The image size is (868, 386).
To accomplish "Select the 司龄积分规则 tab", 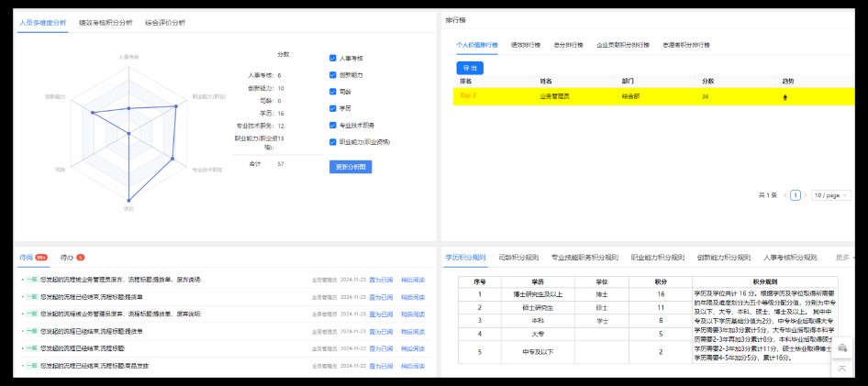I will pyautogui.click(x=518, y=258).
